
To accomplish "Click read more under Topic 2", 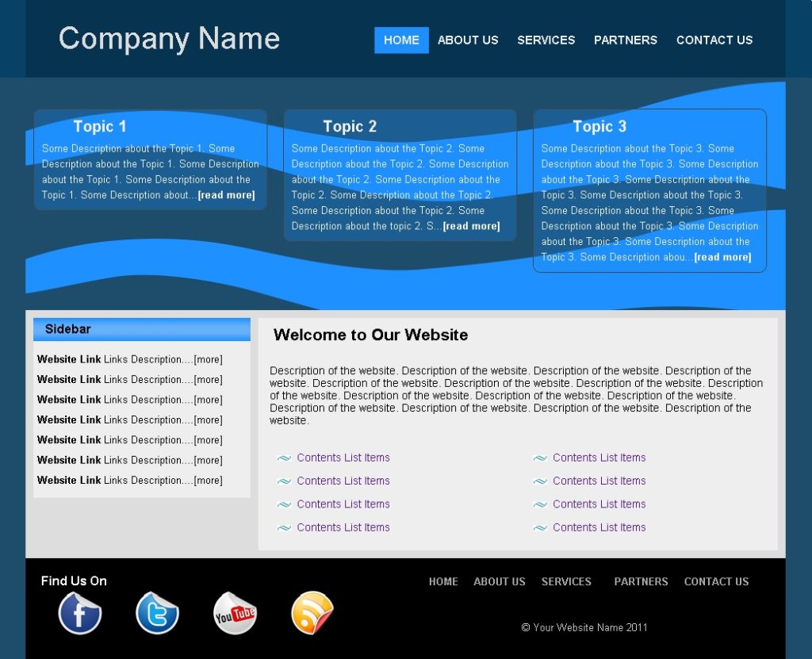I will 472,225.
